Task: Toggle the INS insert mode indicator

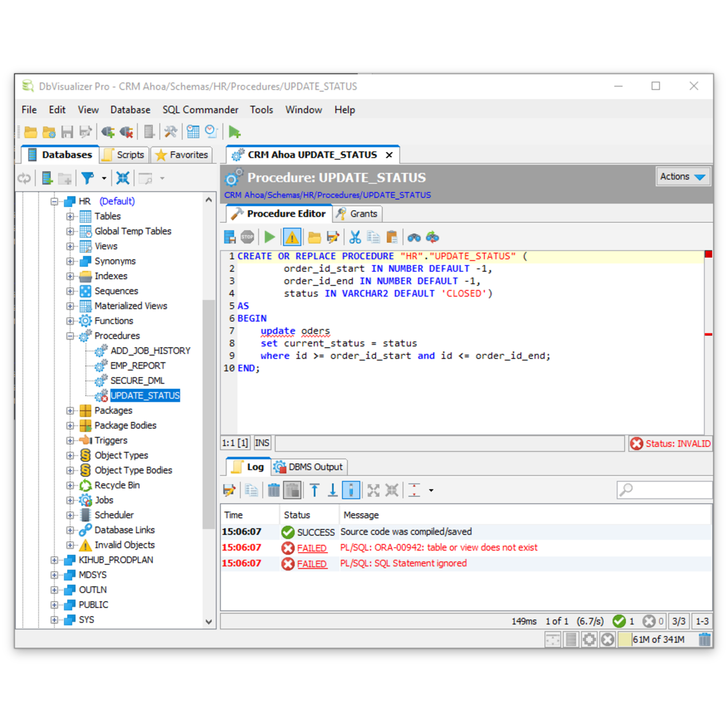Action: point(262,443)
